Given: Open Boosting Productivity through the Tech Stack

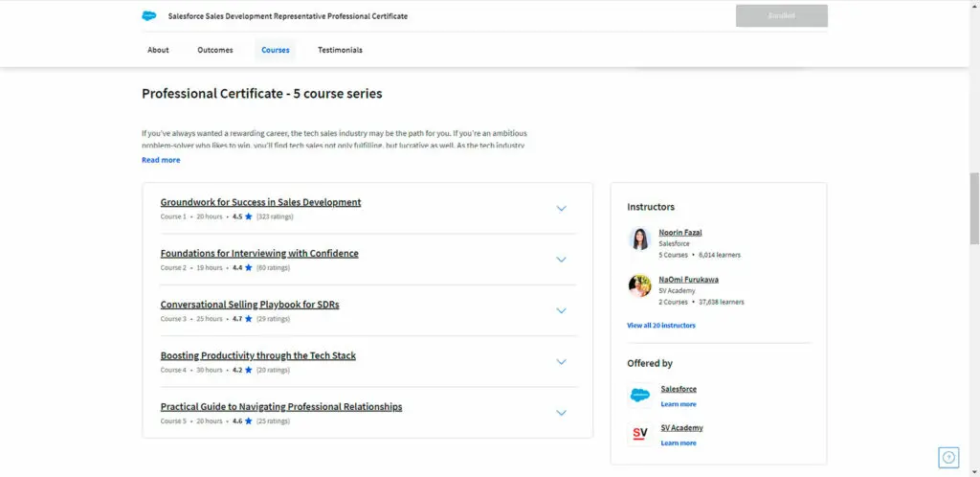Looking at the screenshot, I should (x=258, y=355).
